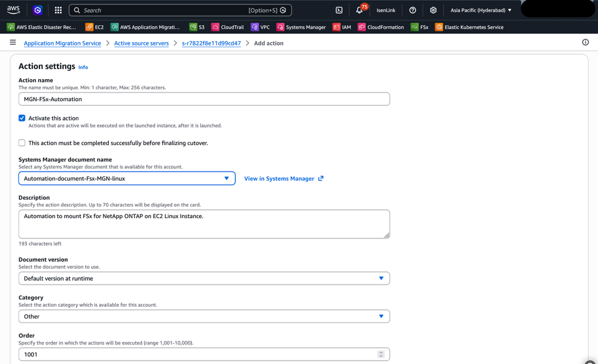This screenshot has height=364, width=598.
Task: Open the IAM service shortcut
Action: point(342,27)
